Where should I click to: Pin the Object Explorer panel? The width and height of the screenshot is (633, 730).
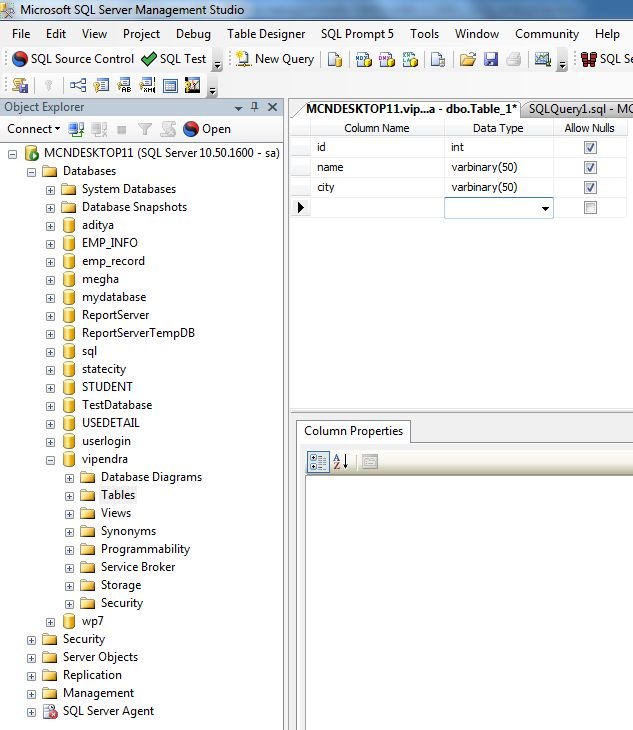pyautogui.click(x=254, y=107)
